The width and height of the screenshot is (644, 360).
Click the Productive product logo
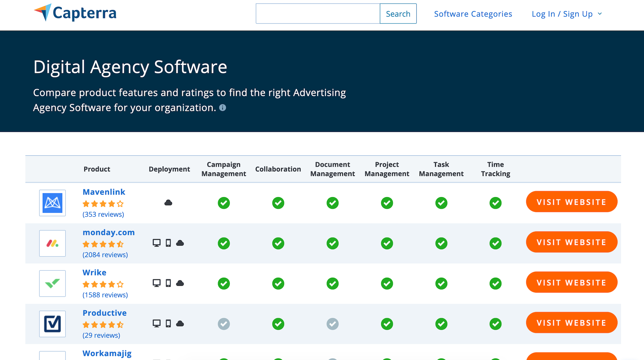click(52, 324)
